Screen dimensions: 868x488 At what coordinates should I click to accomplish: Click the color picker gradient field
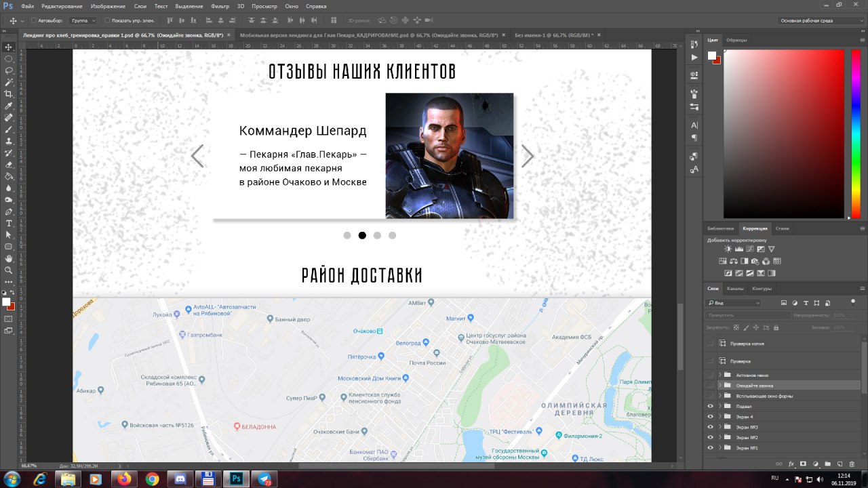[x=783, y=134]
